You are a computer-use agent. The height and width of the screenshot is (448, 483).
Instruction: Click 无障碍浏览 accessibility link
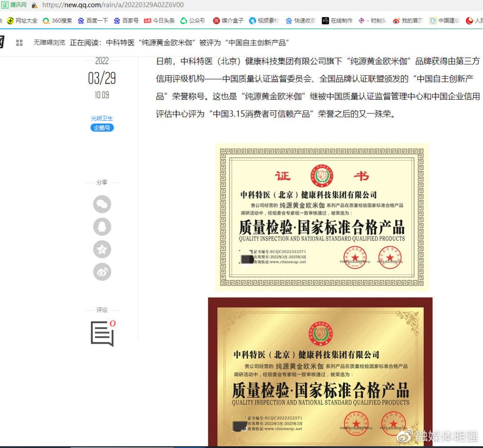pos(49,42)
